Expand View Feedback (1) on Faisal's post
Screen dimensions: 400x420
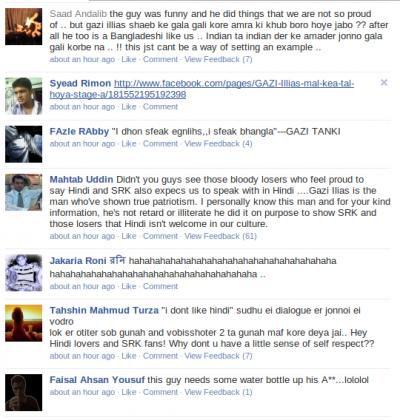[218, 392]
